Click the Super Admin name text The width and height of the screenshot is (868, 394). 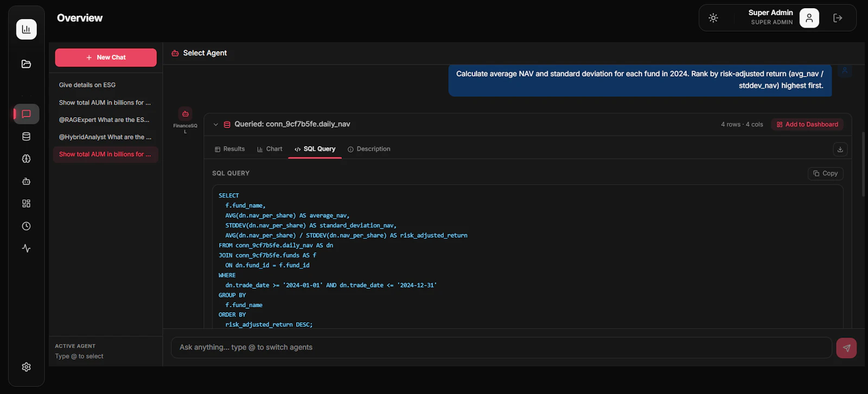pyautogui.click(x=770, y=12)
